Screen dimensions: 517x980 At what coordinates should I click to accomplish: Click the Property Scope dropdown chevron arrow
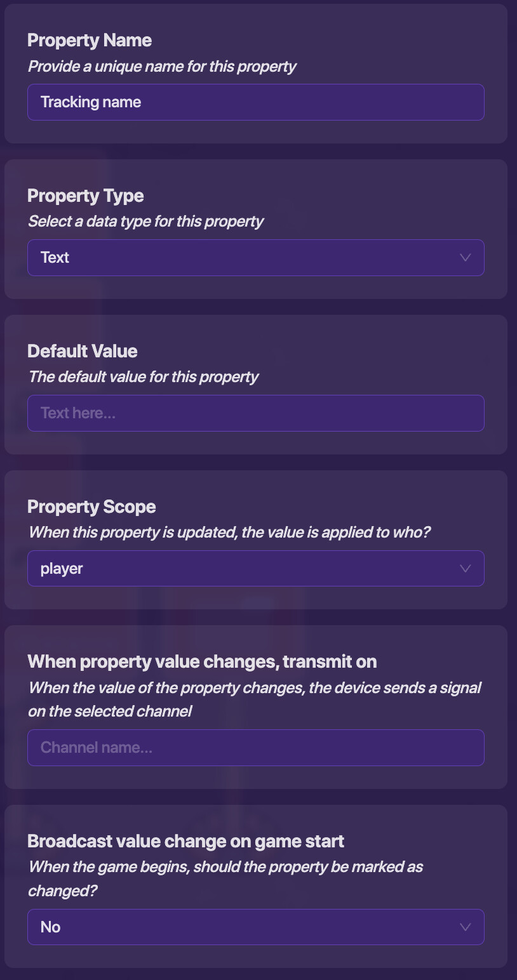click(x=465, y=569)
